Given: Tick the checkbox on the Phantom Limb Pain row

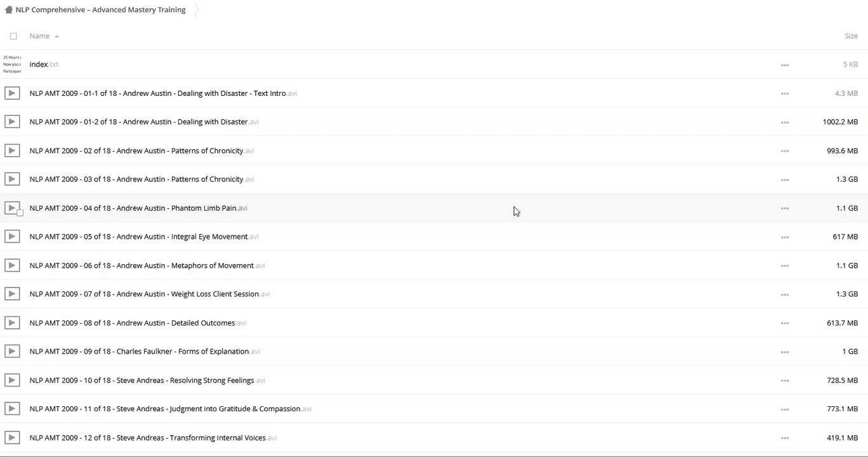Looking at the screenshot, I should (x=20, y=213).
